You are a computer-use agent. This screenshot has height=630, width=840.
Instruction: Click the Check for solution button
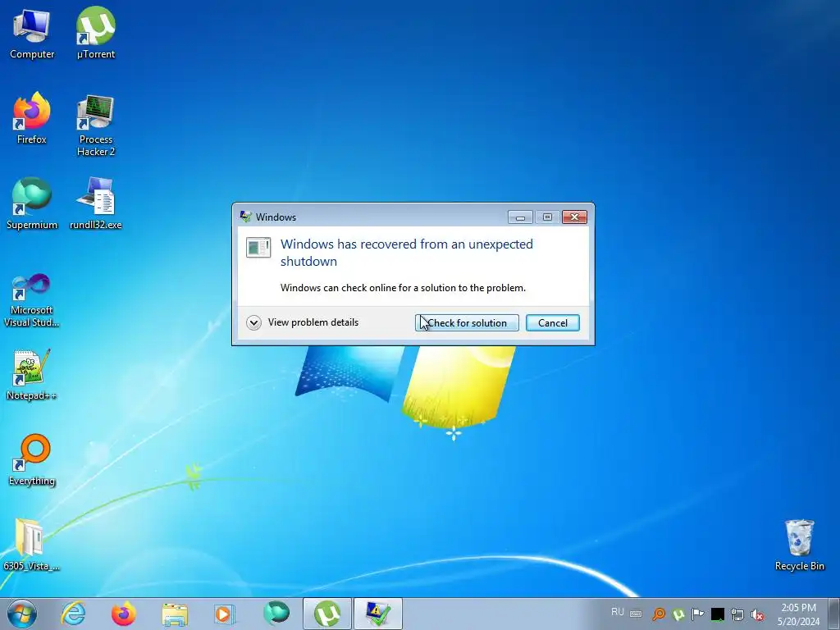tap(467, 323)
